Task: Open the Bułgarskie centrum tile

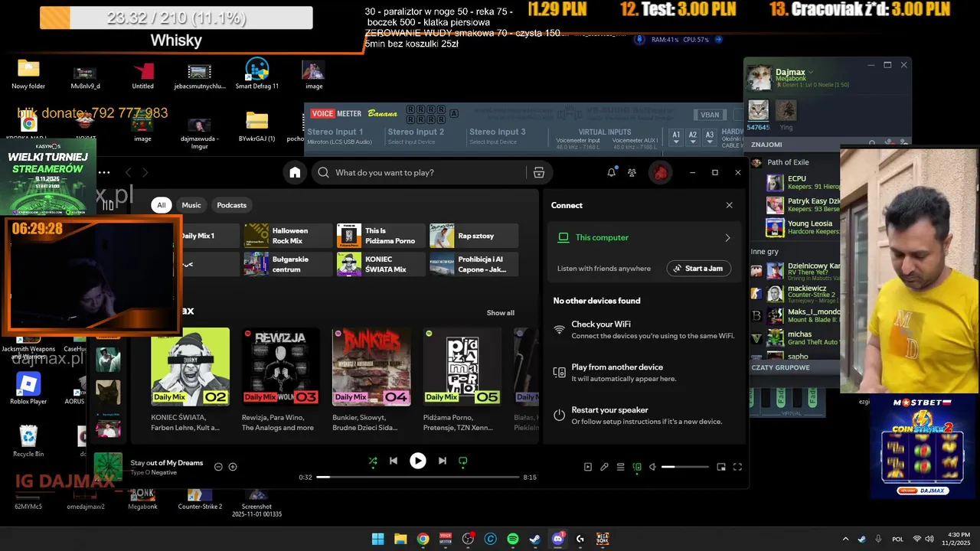Action: [x=288, y=264]
